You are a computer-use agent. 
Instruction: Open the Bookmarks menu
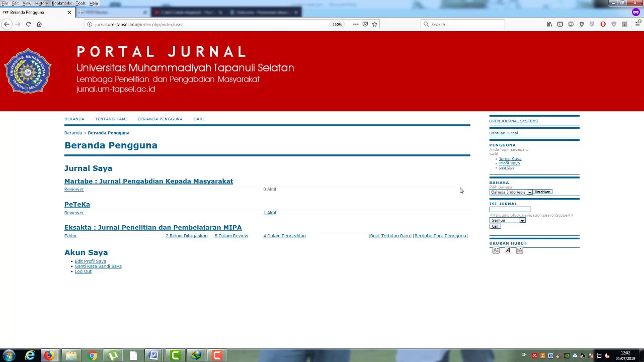click(62, 3)
